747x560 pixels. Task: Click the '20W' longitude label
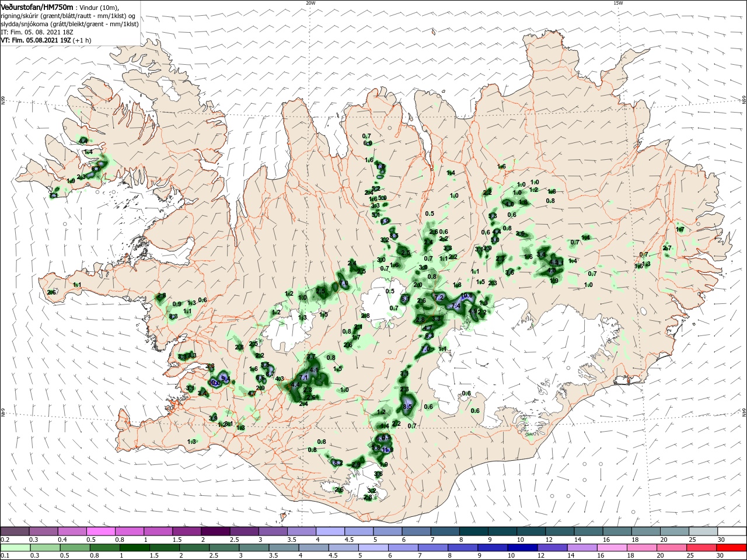coord(310,3)
